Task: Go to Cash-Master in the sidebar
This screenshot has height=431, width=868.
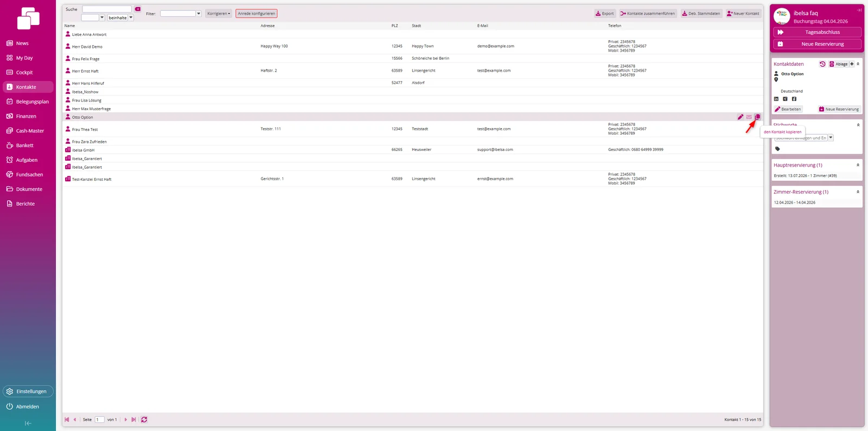Action: coord(28,131)
